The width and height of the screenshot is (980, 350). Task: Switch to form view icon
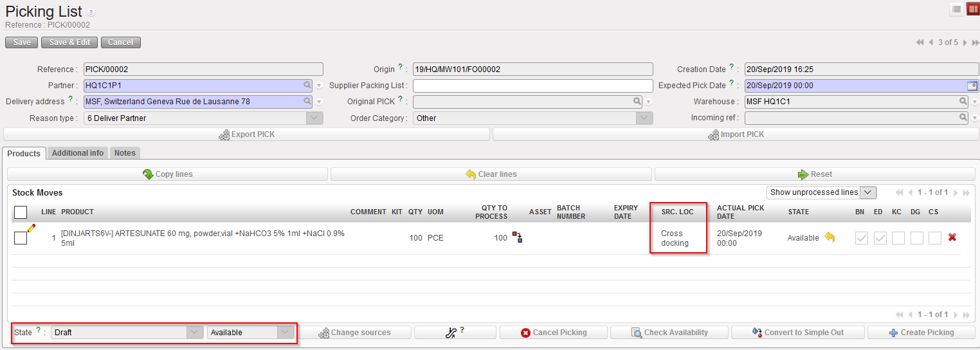coord(972,9)
